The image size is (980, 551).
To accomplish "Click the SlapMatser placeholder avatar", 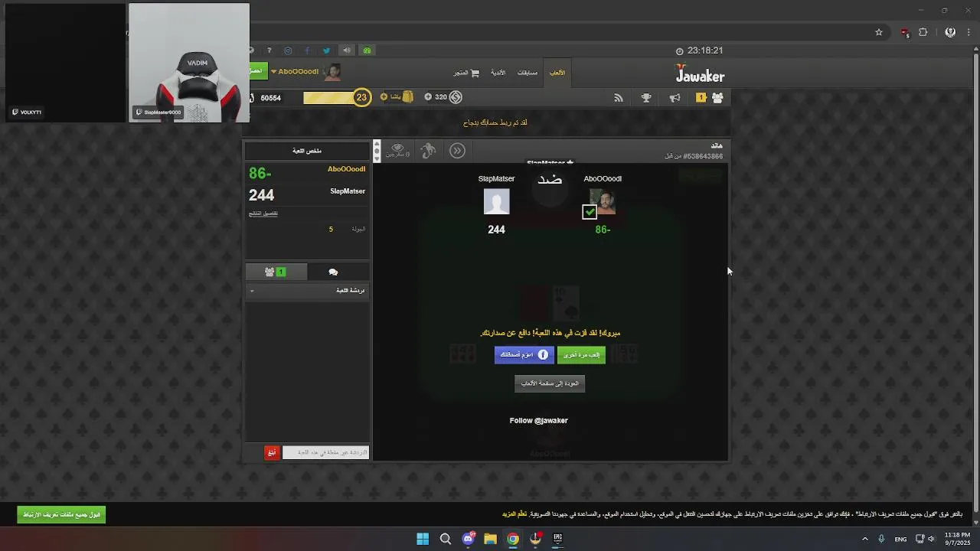I will (496, 202).
